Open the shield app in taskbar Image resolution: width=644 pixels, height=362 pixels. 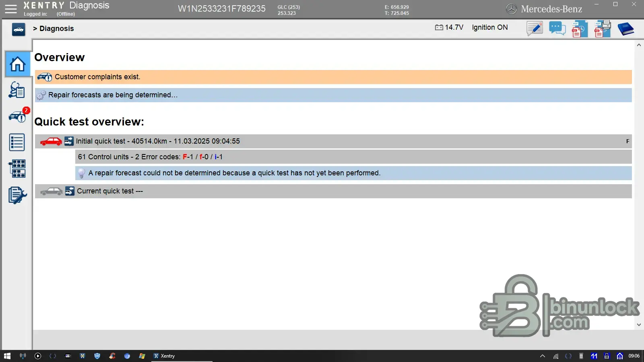[x=97, y=356]
